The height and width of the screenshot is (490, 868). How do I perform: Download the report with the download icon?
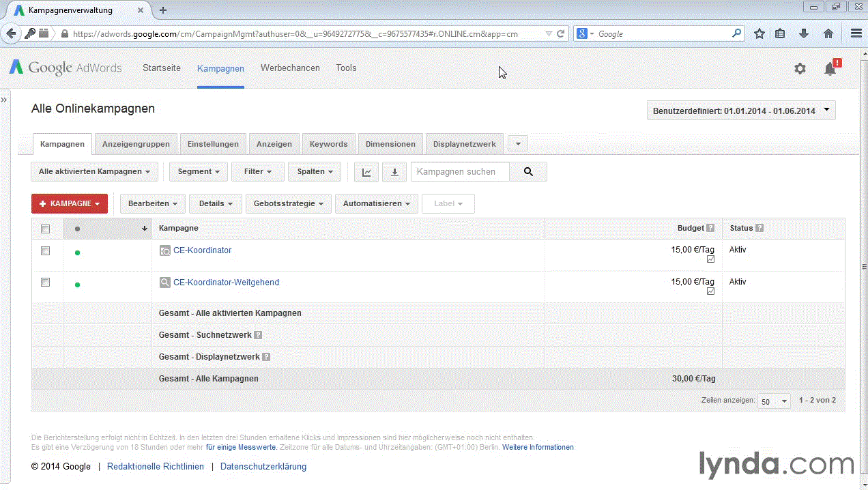pos(394,172)
